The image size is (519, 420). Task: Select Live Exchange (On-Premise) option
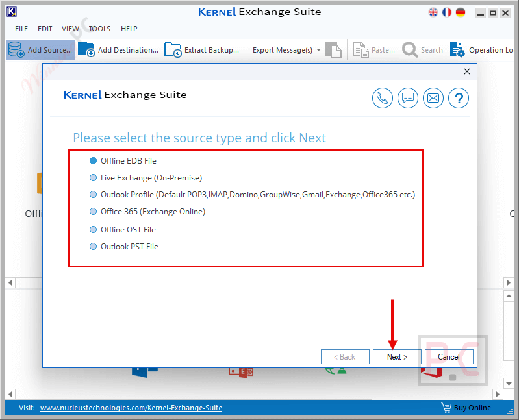tap(146, 178)
